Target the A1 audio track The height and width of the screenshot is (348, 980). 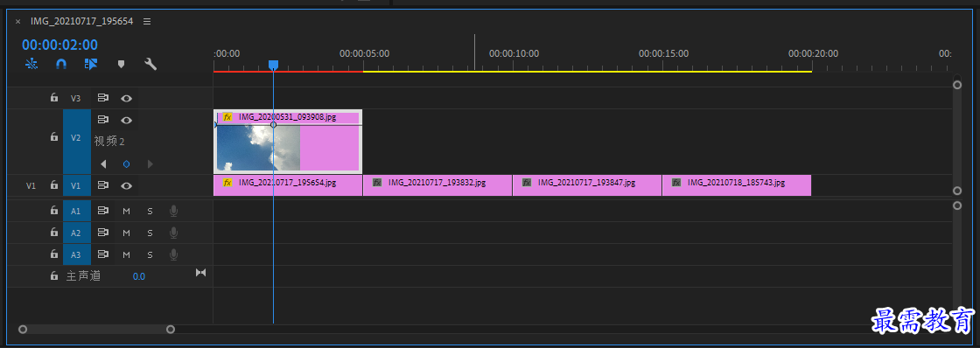pos(76,212)
